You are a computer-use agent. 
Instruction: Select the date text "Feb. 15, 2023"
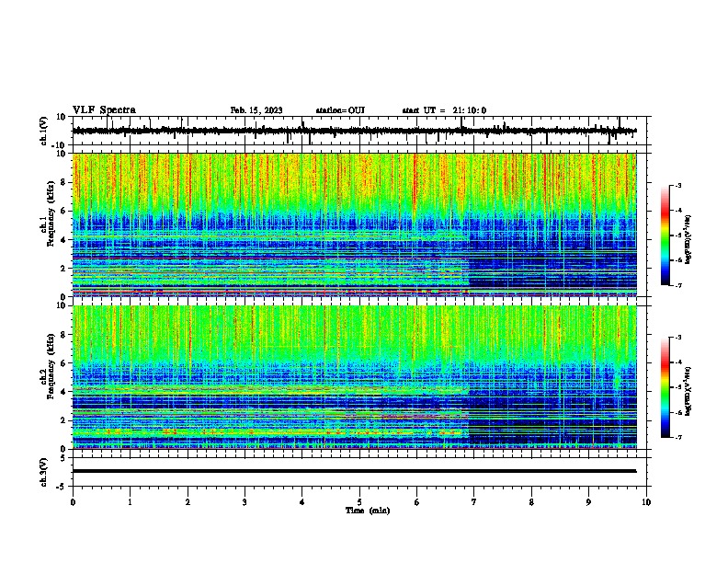coord(256,110)
